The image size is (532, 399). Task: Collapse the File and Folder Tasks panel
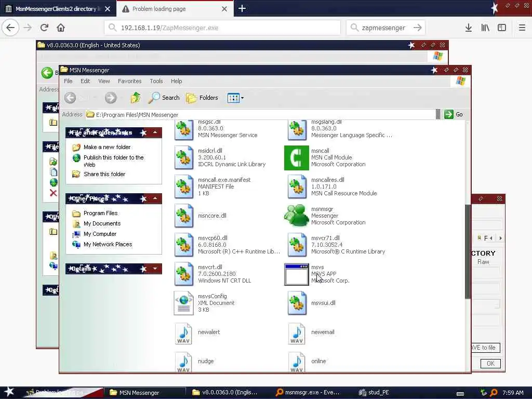click(x=155, y=132)
